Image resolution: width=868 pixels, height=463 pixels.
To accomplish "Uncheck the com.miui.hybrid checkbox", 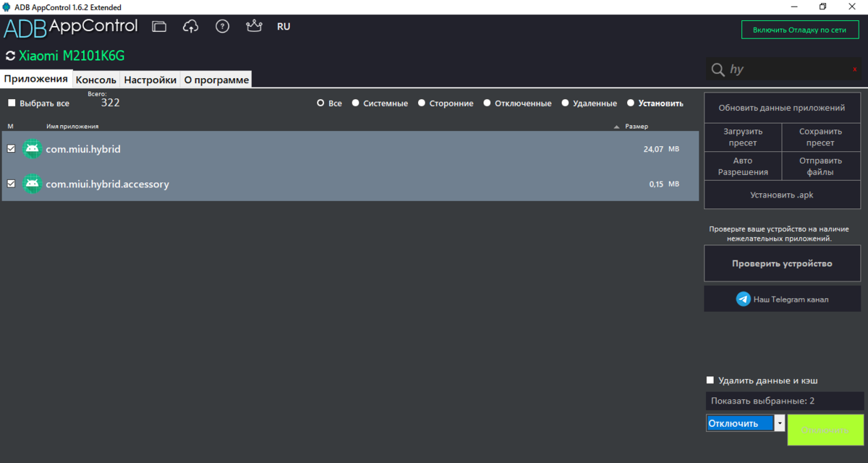I will [11, 148].
